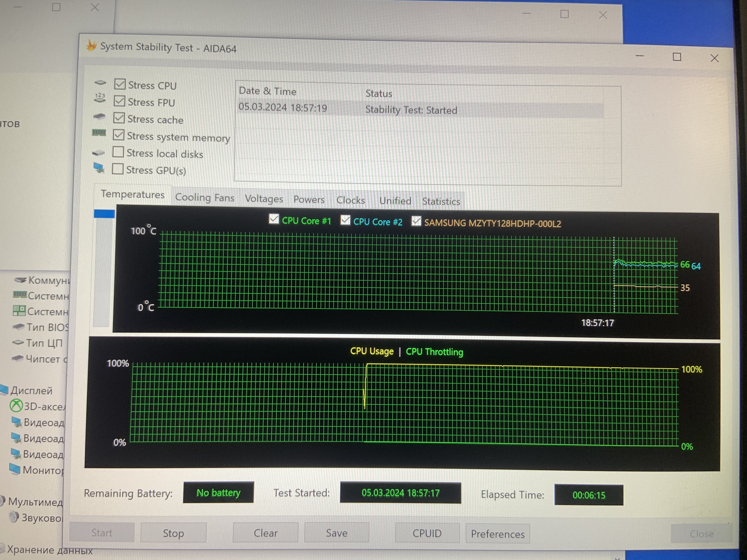Close the System Stability Test window

click(x=714, y=58)
